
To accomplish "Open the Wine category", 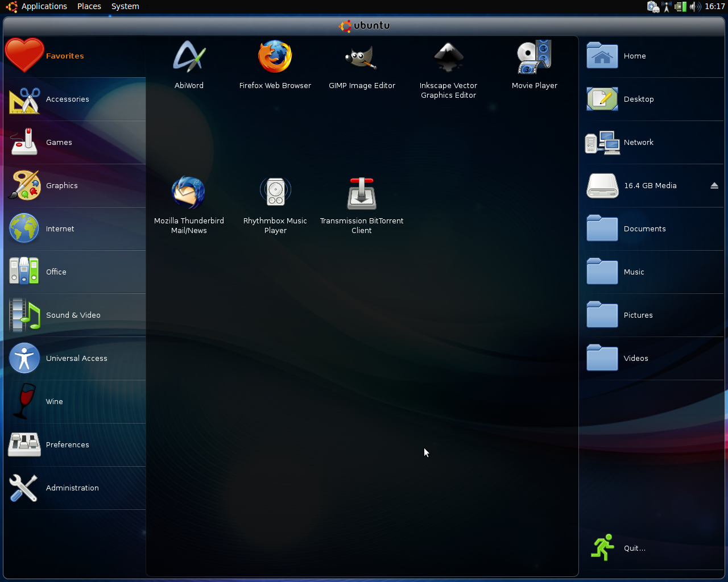I will coord(75,401).
